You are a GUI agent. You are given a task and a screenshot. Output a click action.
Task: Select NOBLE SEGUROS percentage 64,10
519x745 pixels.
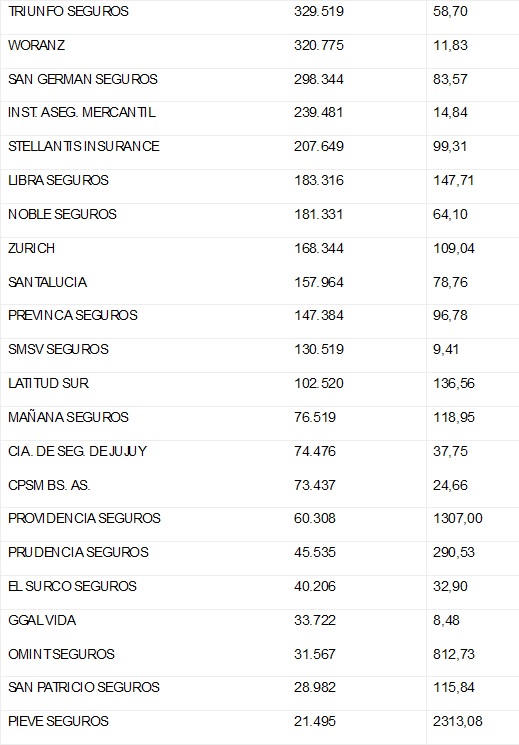pos(450,214)
